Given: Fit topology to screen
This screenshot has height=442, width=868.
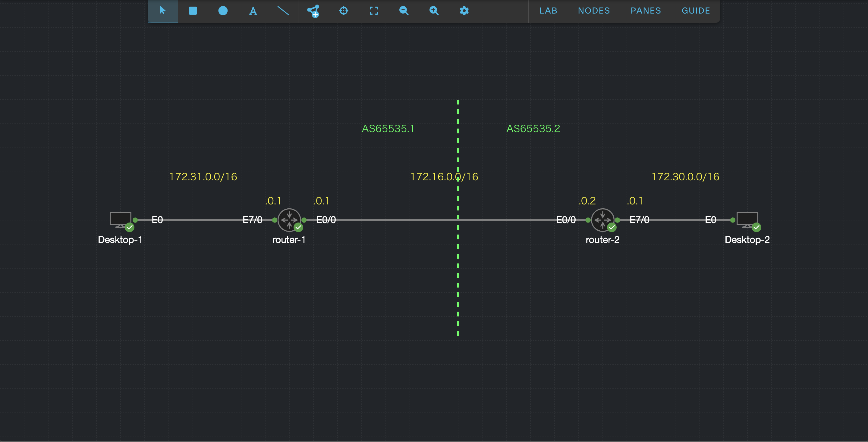Looking at the screenshot, I should tap(374, 11).
